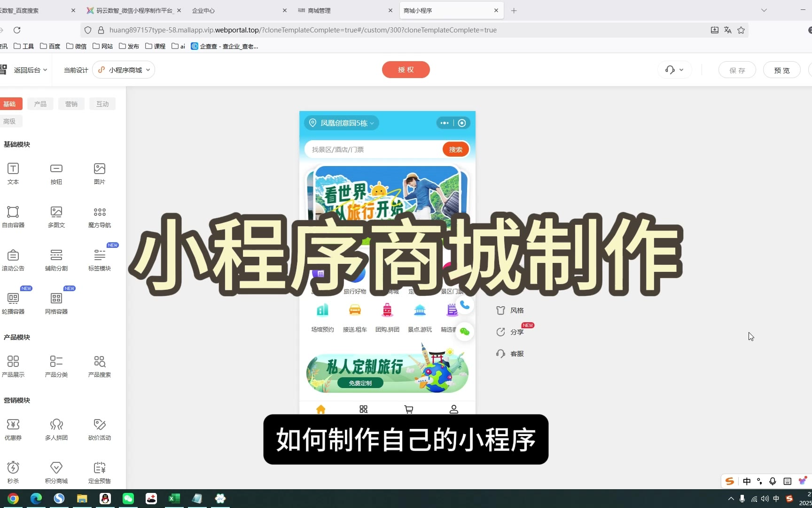
Task: Add the 秒杀 flash sale module
Action: 13,472
